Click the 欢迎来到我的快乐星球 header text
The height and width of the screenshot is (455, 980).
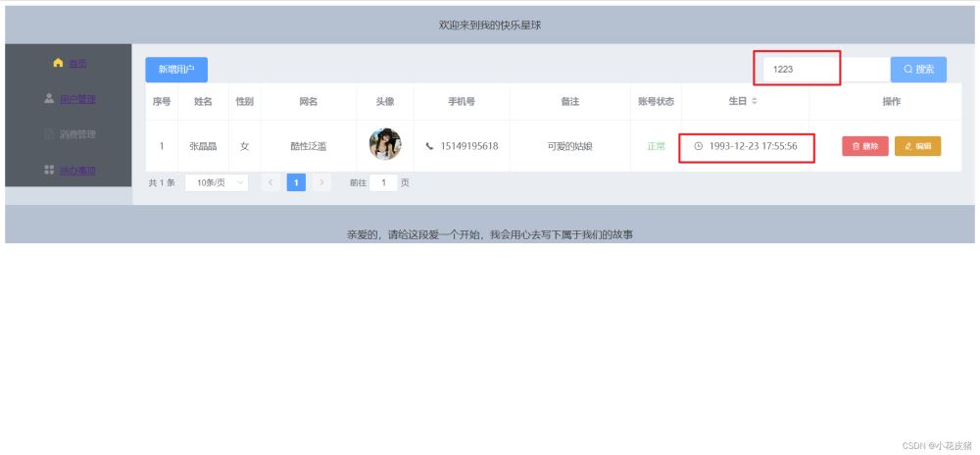(x=490, y=25)
